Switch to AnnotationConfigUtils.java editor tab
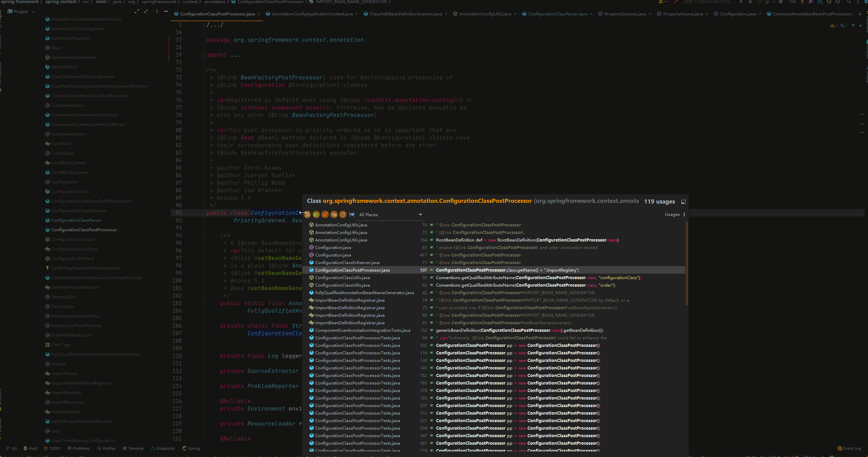The width and height of the screenshot is (868, 457). pyautogui.click(x=485, y=14)
